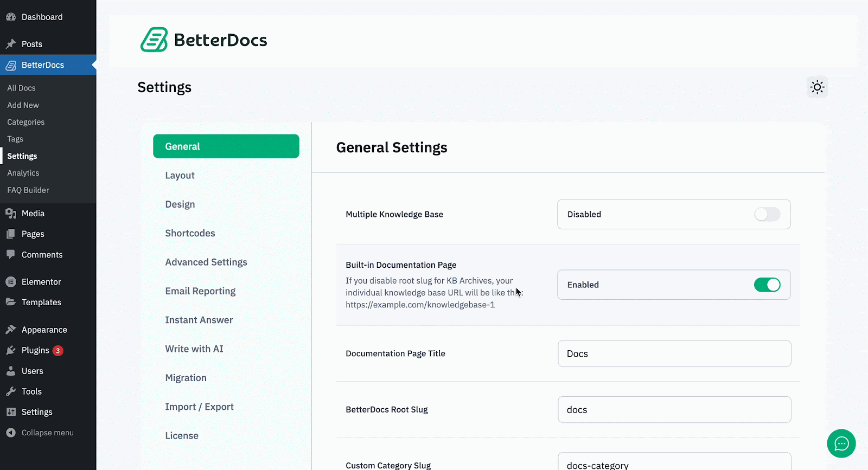The width and height of the screenshot is (868, 470).
Task: Go to the Import / Export tab
Action: (x=199, y=407)
